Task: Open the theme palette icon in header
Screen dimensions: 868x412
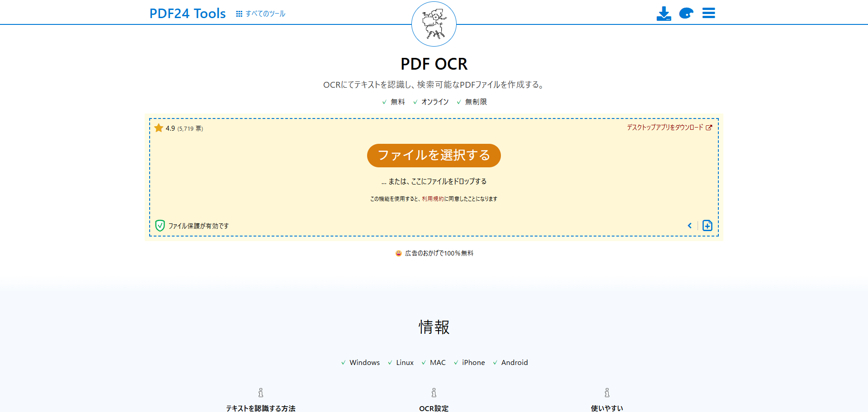Action: (x=686, y=14)
